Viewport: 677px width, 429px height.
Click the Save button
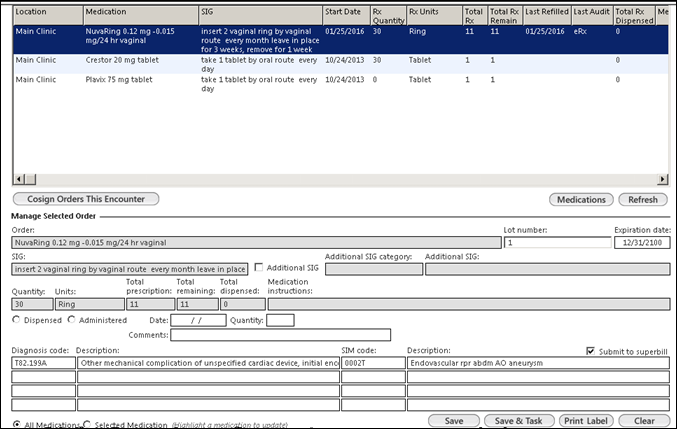click(x=454, y=421)
